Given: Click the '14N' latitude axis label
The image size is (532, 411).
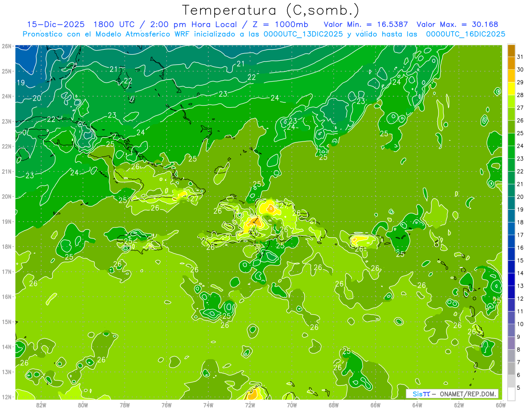Looking at the screenshot, I should pos(6,347).
